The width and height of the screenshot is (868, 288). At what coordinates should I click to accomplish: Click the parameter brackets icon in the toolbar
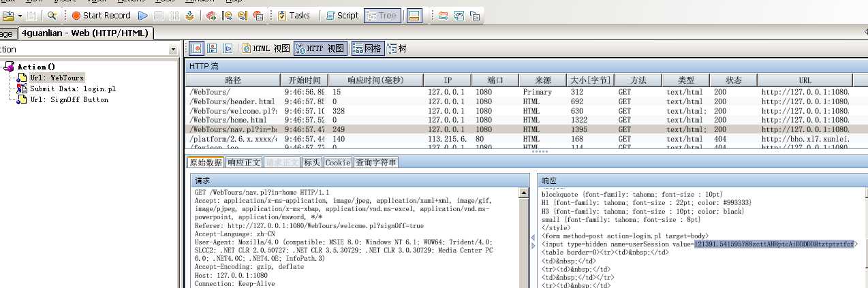pos(459,15)
